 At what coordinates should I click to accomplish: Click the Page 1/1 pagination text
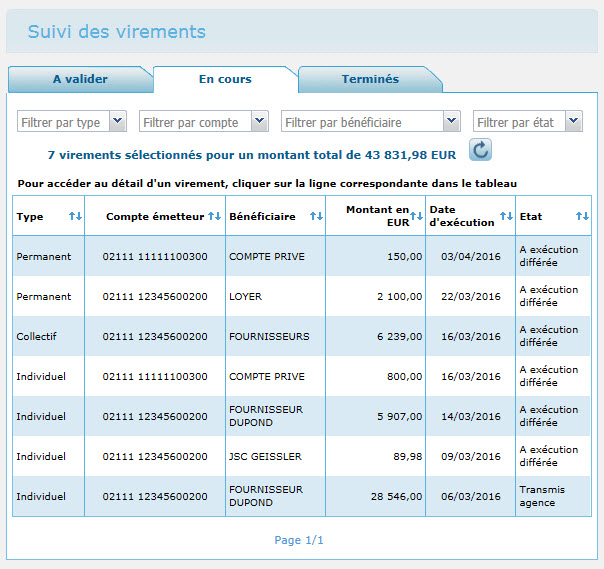click(299, 540)
